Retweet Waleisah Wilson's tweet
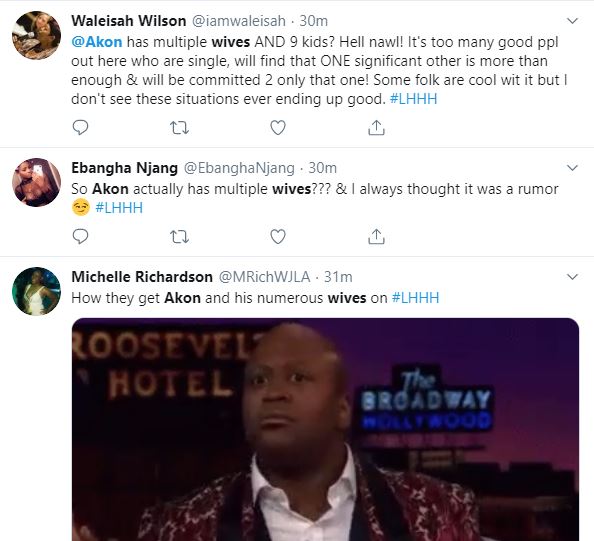This screenshot has height=541, width=594. (179, 128)
